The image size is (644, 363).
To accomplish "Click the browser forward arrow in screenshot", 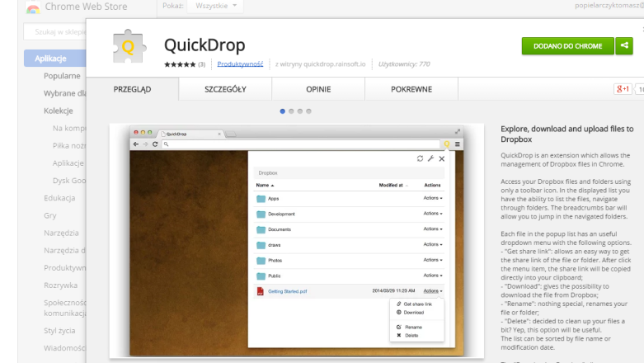I will click(145, 144).
